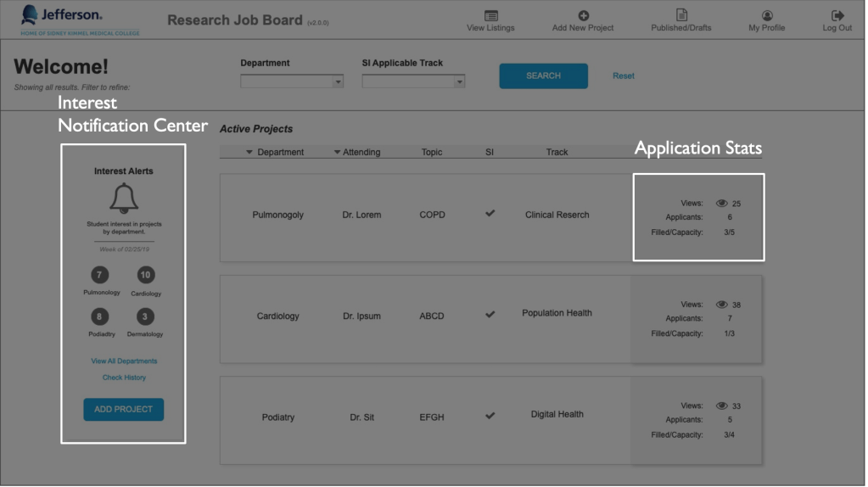The width and height of the screenshot is (868, 487).
Task: Click the Pulmonology interest count badge
Action: [x=101, y=275]
